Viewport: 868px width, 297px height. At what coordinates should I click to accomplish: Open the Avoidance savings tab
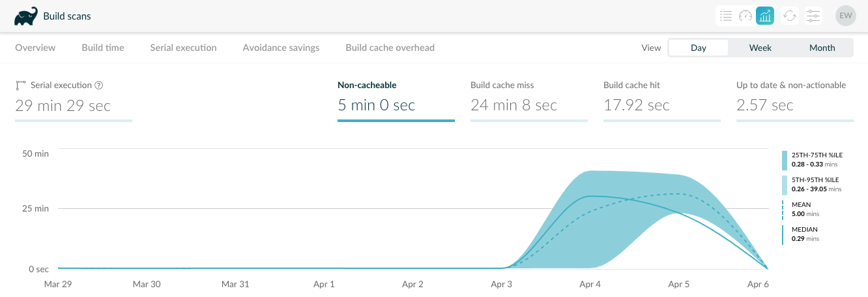click(x=281, y=48)
